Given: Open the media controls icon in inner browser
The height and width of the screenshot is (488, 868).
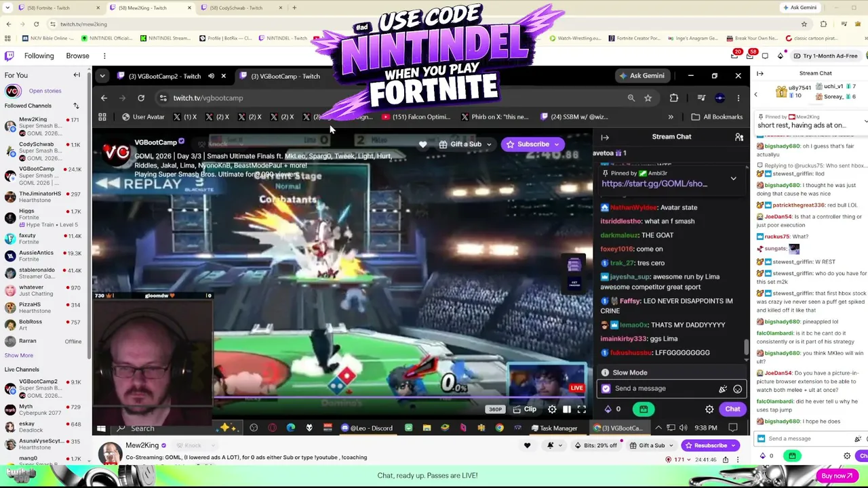Looking at the screenshot, I should (x=701, y=98).
